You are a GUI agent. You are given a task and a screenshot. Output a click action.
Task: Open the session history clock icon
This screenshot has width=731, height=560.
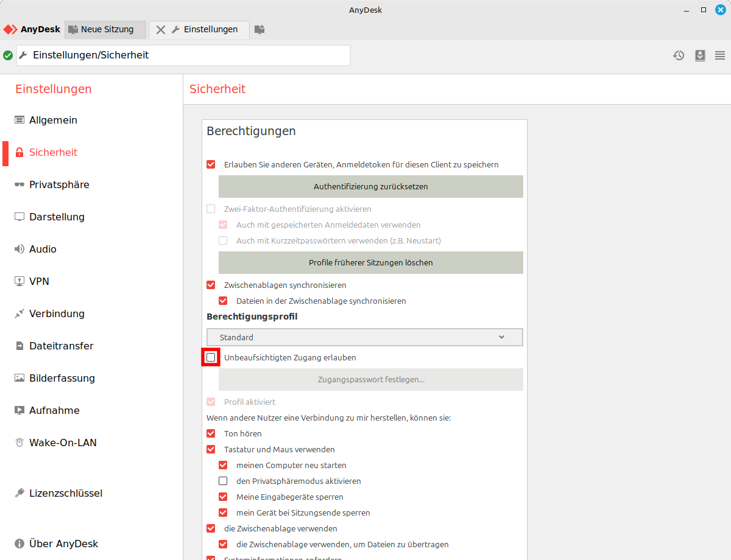[679, 55]
